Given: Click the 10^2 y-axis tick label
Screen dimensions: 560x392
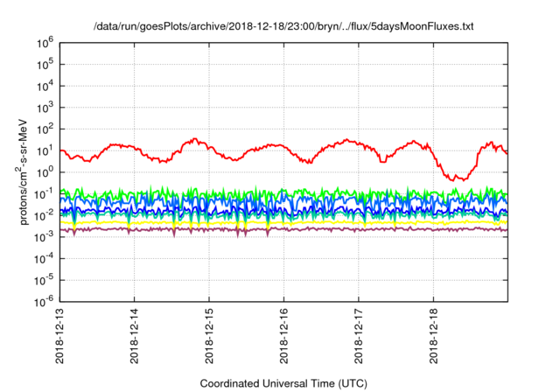Looking at the screenshot, I should [45, 129].
